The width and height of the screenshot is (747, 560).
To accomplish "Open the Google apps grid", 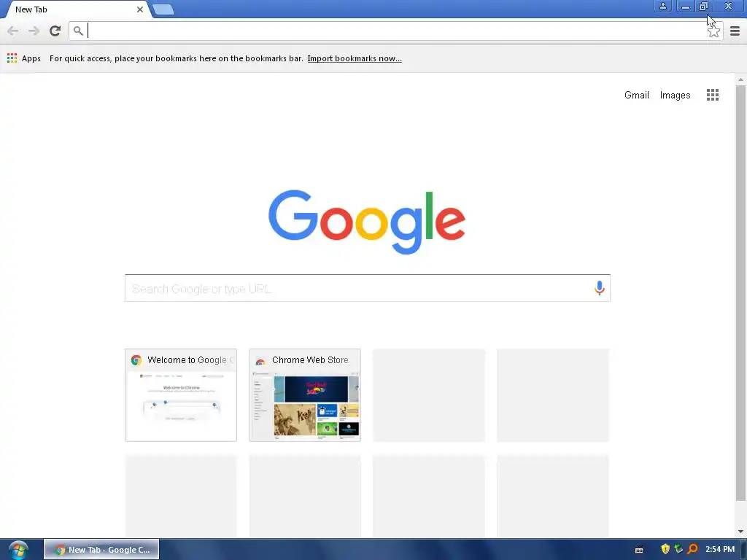I will point(712,95).
